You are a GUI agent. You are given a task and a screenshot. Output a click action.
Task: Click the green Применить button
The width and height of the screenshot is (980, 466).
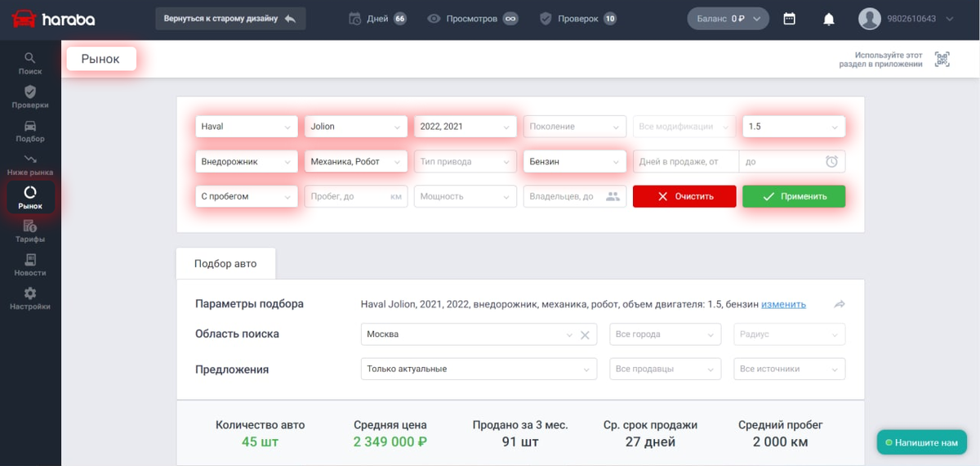coord(794,196)
